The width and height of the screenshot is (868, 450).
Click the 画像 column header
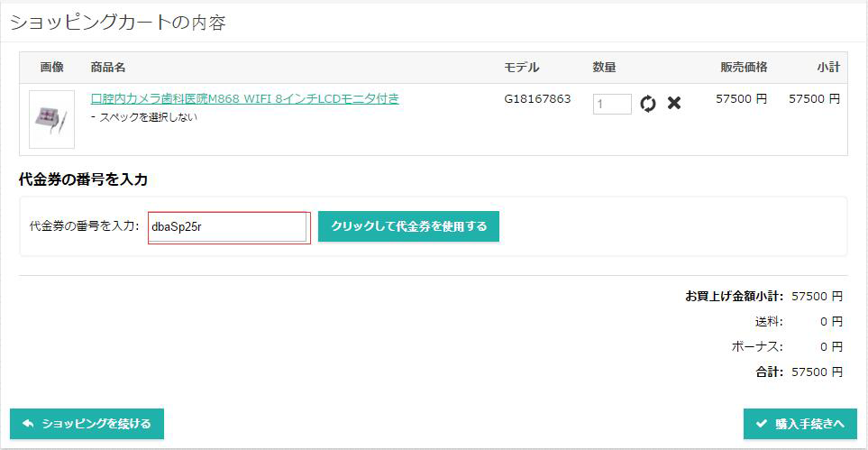52,68
